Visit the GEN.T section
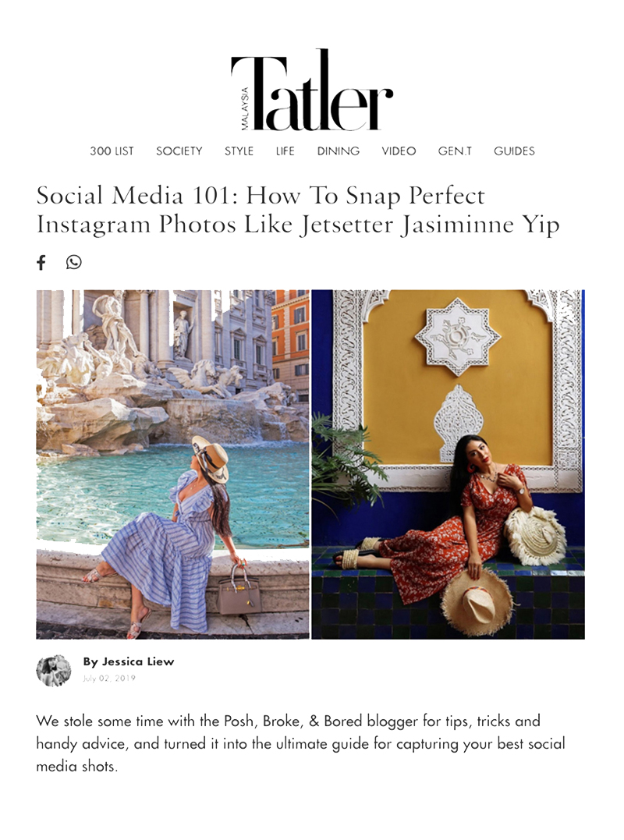Image resolution: width=624 pixels, height=840 pixels. pyautogui.click(x=455, y=151)
